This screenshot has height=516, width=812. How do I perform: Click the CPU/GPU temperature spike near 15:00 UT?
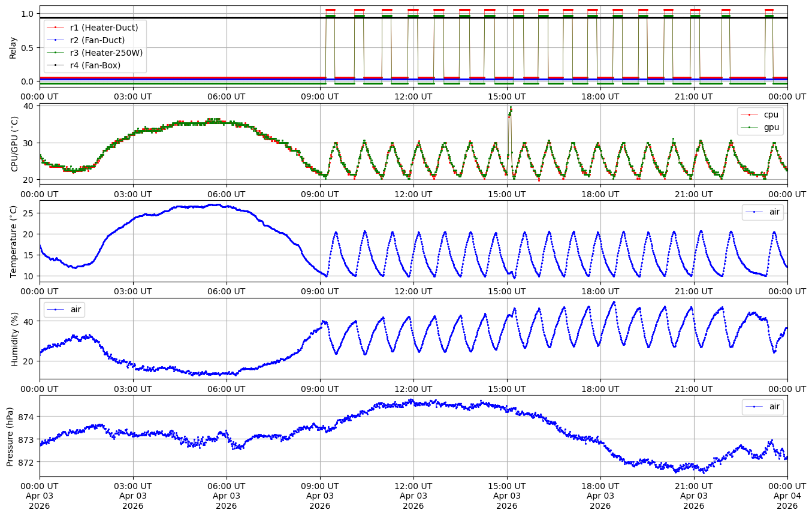pyautogui.click(x=511, y=111)
